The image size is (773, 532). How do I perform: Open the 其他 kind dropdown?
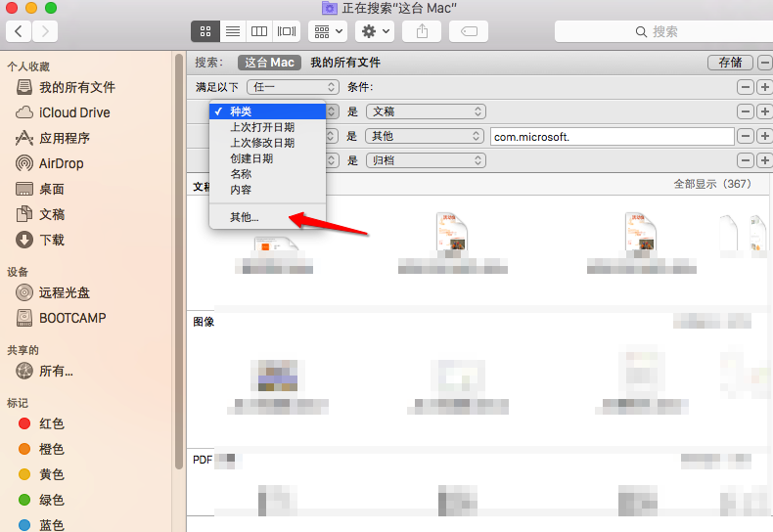(425, 136)
